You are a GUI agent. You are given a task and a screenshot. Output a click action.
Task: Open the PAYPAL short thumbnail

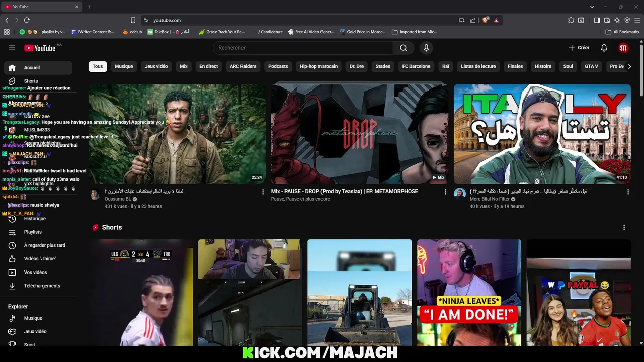click(x=579, y=293)
